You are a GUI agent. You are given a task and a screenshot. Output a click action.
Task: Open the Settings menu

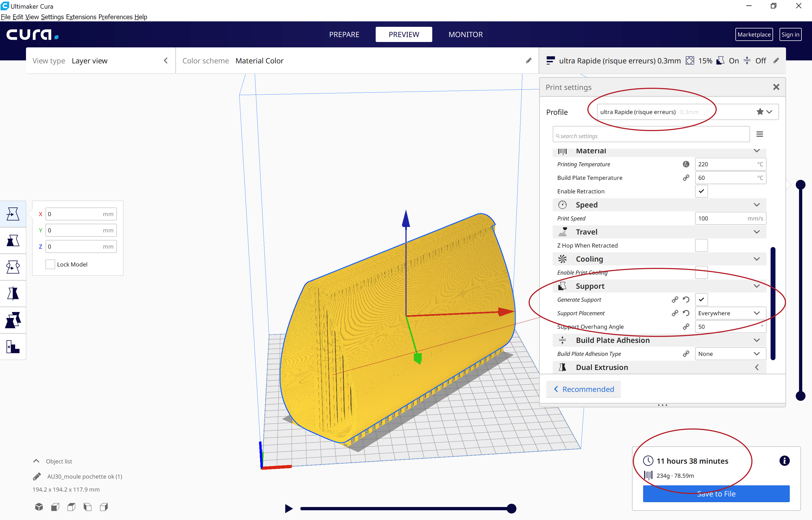(52, 17)
